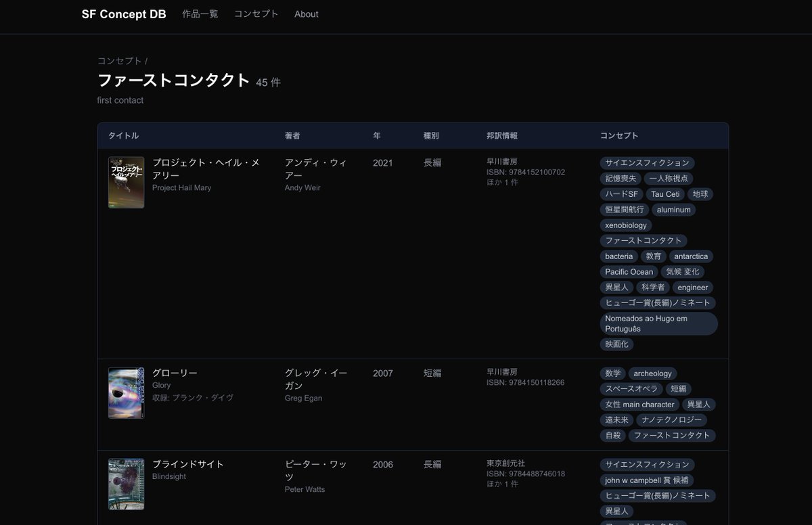Go to the 作品一覧 nav item
This screenshot has width=812, height=525.
[200, 14]
